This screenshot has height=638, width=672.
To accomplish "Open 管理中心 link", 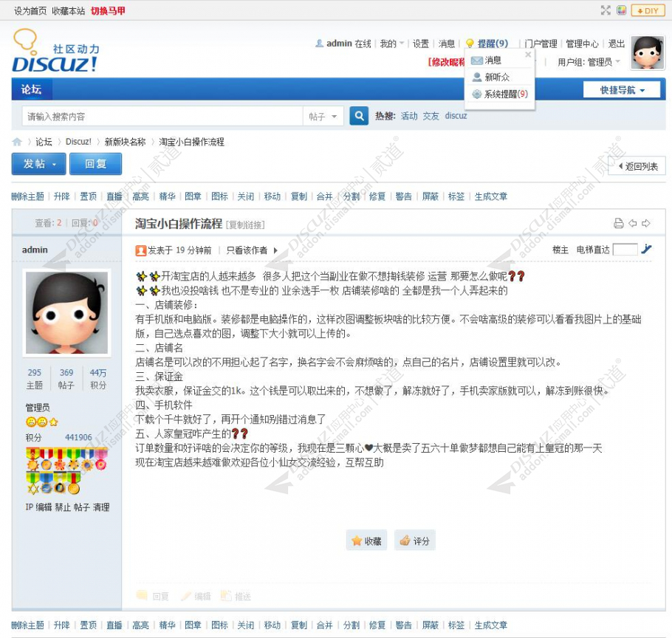I will (582, 44).
